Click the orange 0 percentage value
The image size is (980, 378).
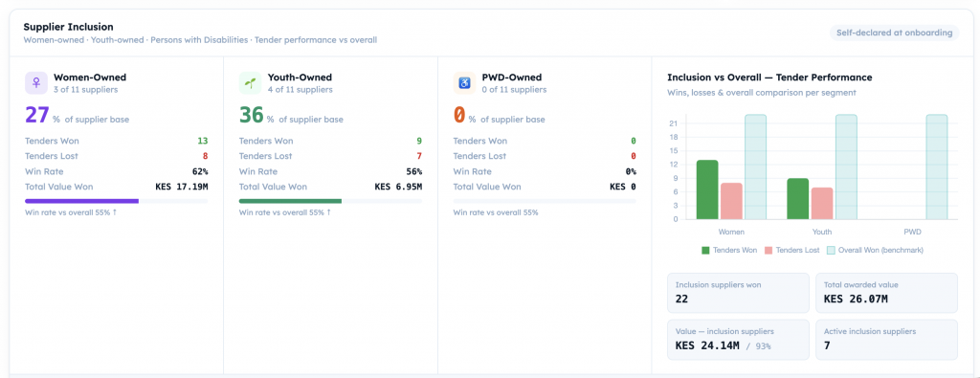(459, 115)
